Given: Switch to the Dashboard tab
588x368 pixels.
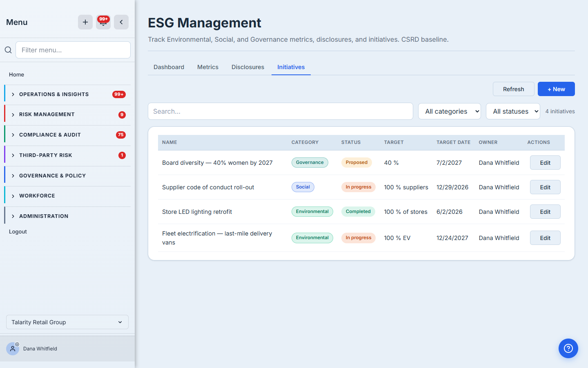Looking at the screenshot, I should coord(169,67).
